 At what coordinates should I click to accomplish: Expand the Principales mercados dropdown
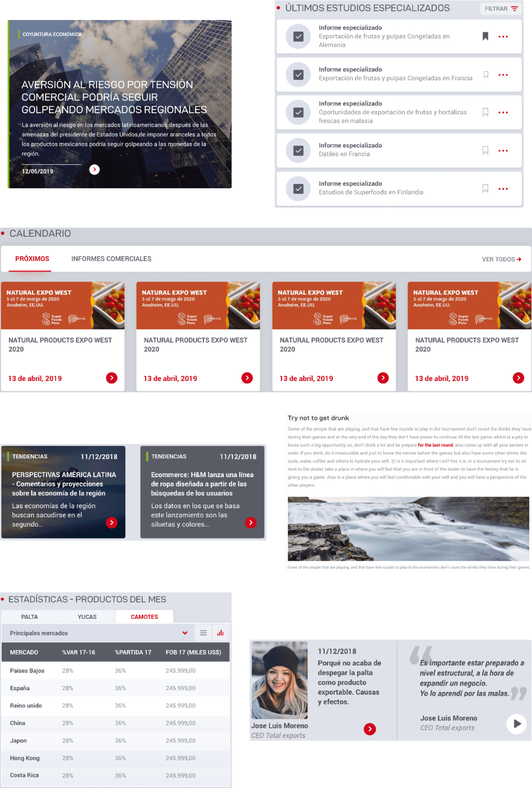98,633
